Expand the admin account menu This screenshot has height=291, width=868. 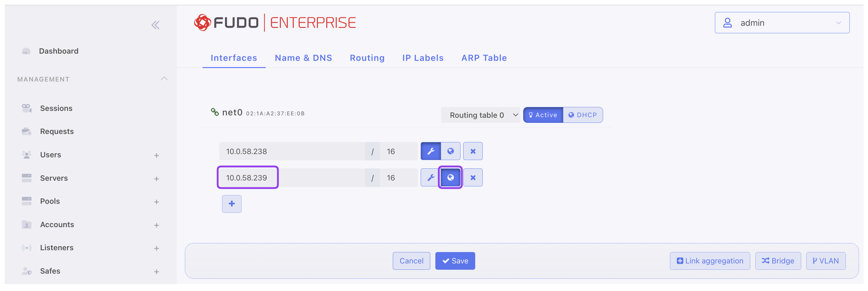click(x=782, y=22)
